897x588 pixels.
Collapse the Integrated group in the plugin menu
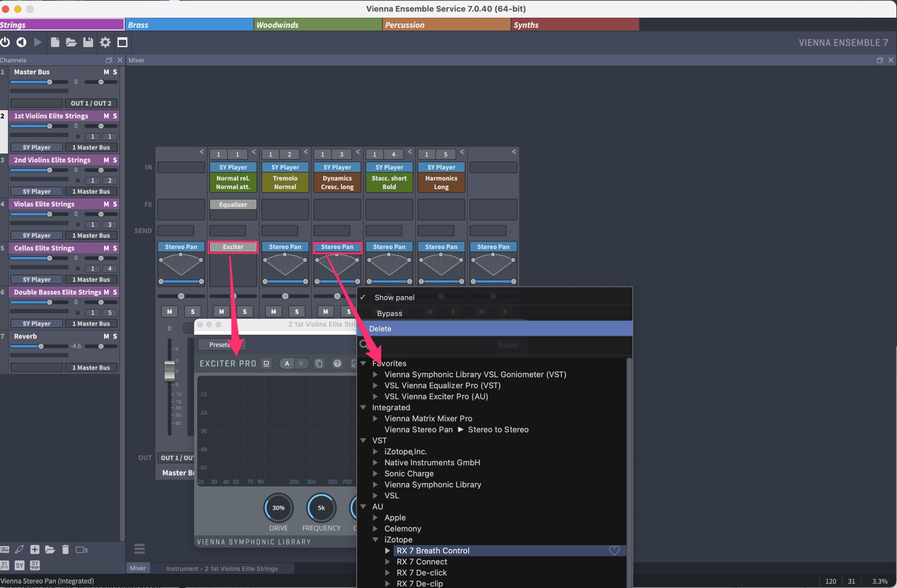coord(363,407)
